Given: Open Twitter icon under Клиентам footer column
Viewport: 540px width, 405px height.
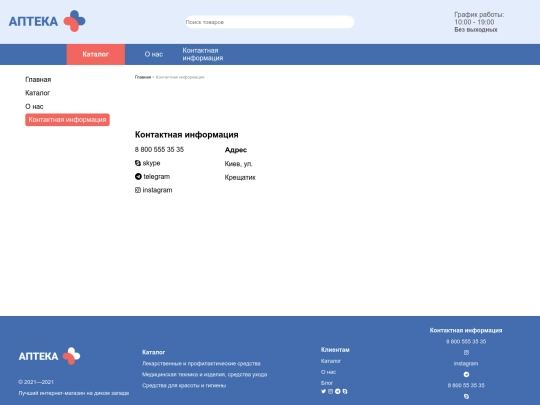Looking at the screenshot, I should pos(323,391).
